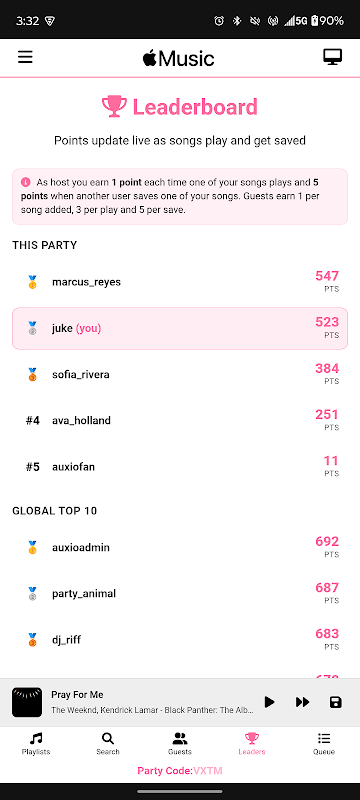
Task: Switch to the Playlists tab
Action: (x=36, y=744)
